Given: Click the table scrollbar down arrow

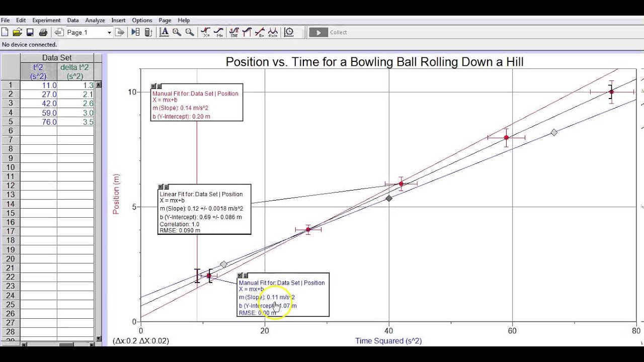Looking at the screenshot, I should tap(99, 339).
